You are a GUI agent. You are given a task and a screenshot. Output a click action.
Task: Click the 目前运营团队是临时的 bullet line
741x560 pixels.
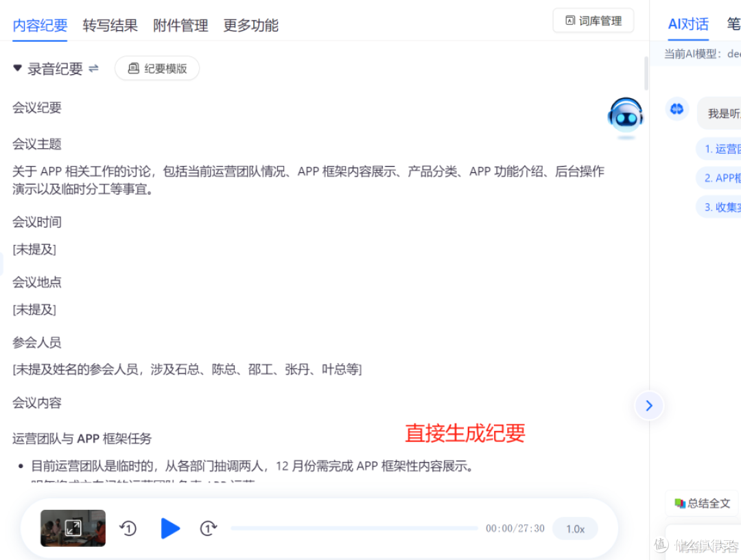coord(252,467)
